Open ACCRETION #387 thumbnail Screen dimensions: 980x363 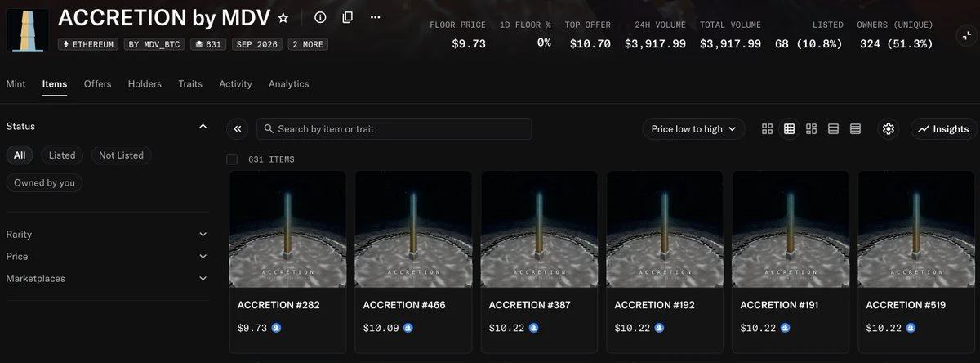coord(539,229)
